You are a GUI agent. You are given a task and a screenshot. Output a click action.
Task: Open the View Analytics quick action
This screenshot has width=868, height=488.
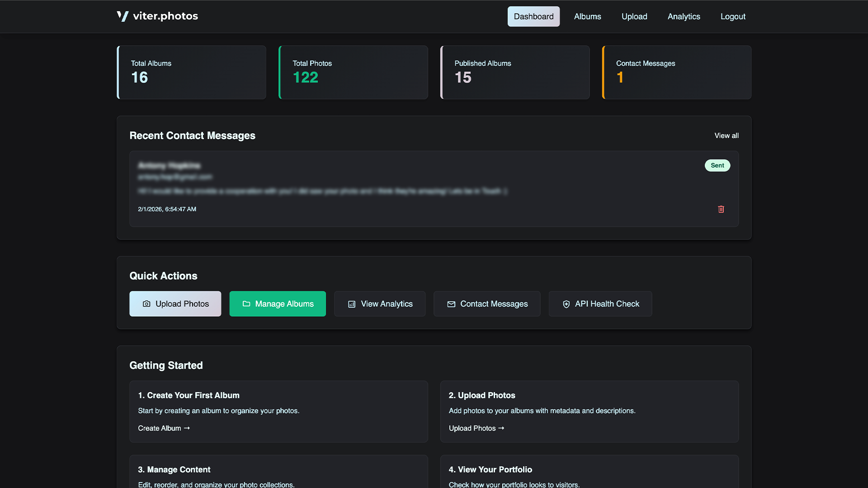(380, 304)
